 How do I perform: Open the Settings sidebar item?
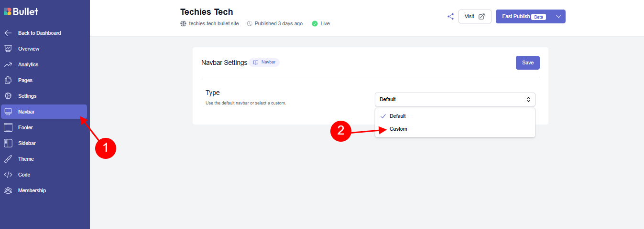coord(44,96)
